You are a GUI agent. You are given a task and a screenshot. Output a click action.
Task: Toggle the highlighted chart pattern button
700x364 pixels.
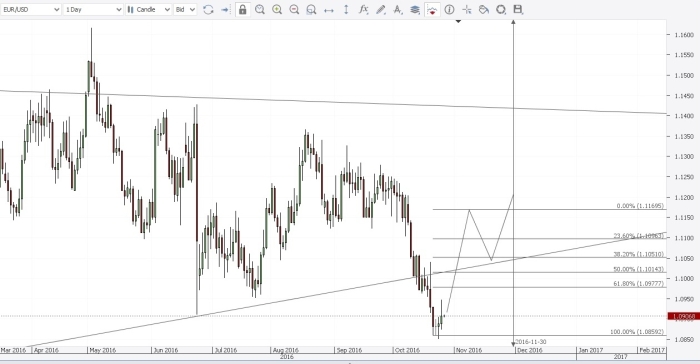pos(432,9)
